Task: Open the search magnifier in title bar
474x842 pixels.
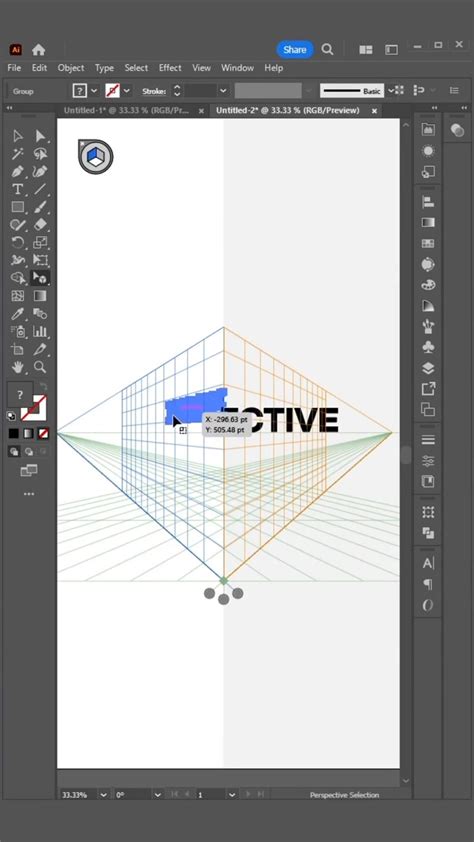Action: coord(327,49)
